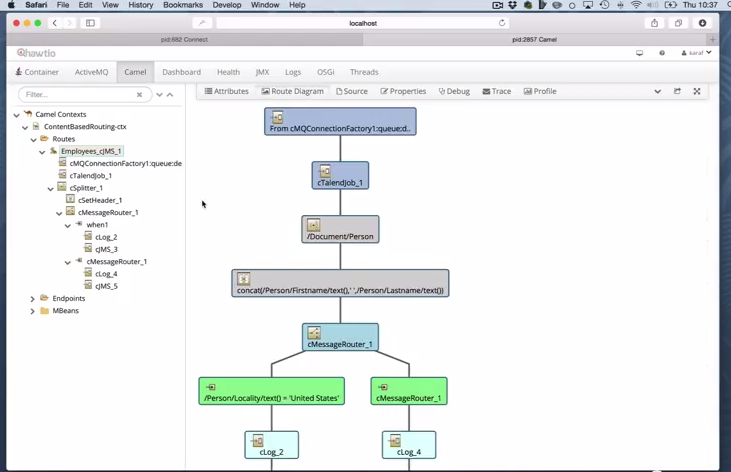The width and height of the screenshot is (731, 472).
Task: Click the hawtio monitor icon
Action: 640,53
